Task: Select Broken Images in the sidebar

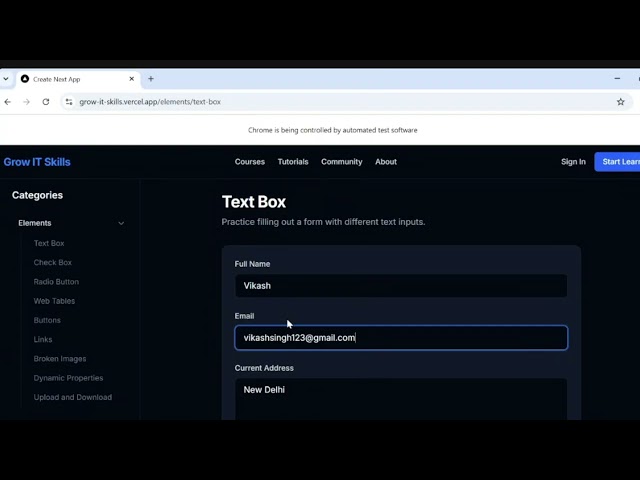Action: click(x=60, y=359)
